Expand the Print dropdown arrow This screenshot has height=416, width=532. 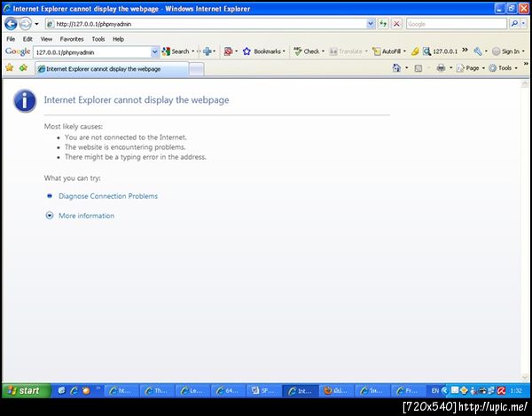pyautogui.click(x=451, y=68)
